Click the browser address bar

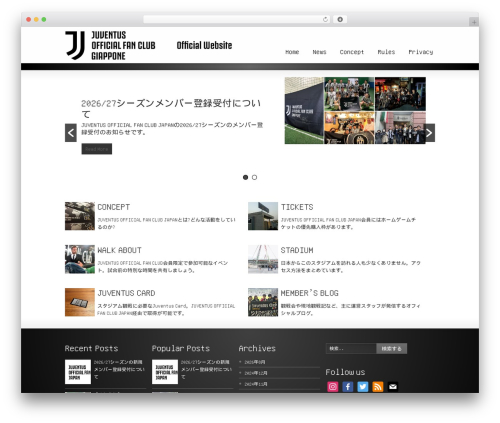[237, 19]
